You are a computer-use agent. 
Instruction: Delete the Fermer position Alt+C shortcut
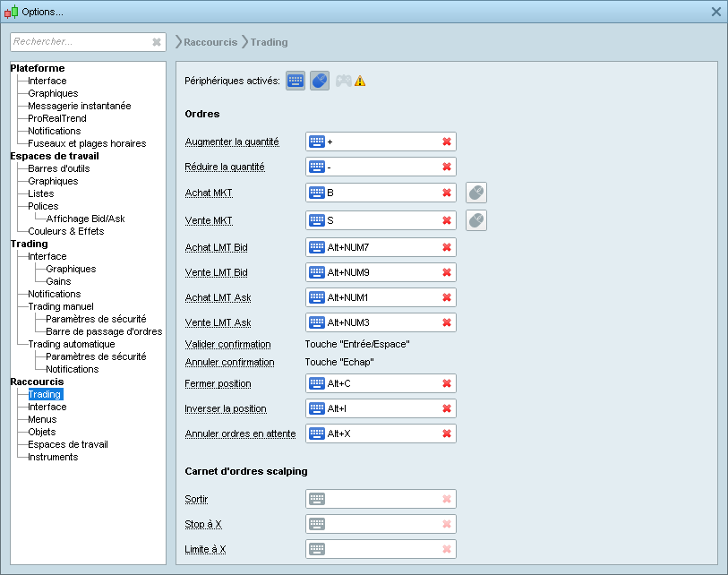pos(446,383)
